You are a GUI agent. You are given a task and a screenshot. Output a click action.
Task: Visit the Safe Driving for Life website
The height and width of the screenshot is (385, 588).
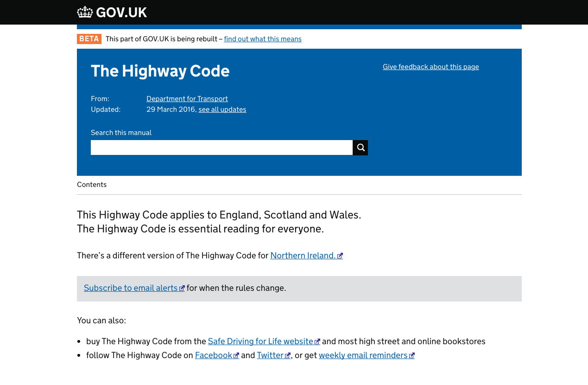point(260,341)
